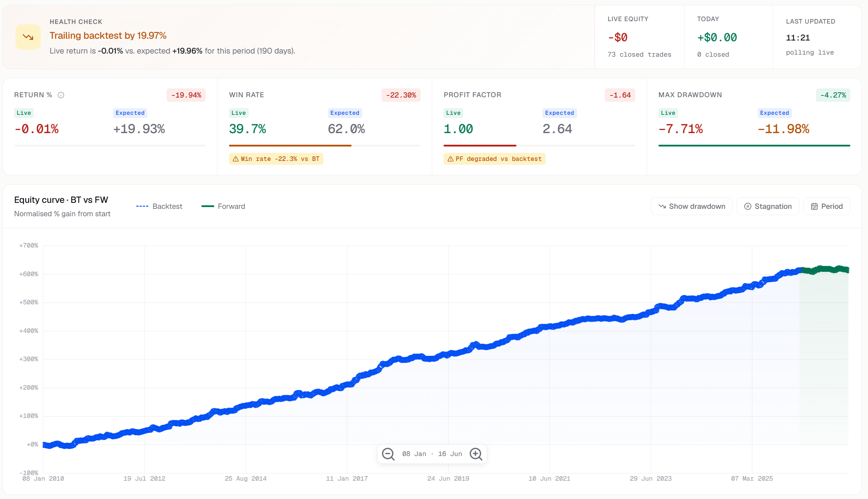Click the green forward segment of equity curve
The height and width of the screenshot is (499, 868).
825,269
